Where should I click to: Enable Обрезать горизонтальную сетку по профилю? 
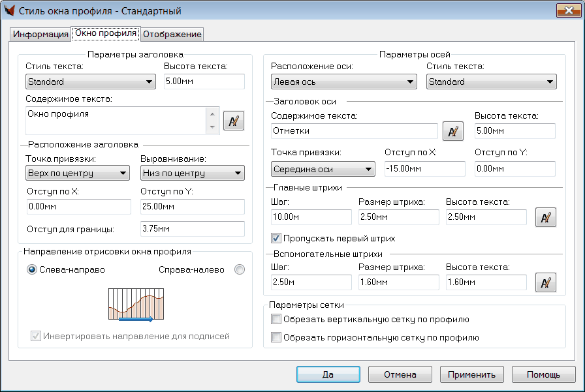[x=276, y=338]
